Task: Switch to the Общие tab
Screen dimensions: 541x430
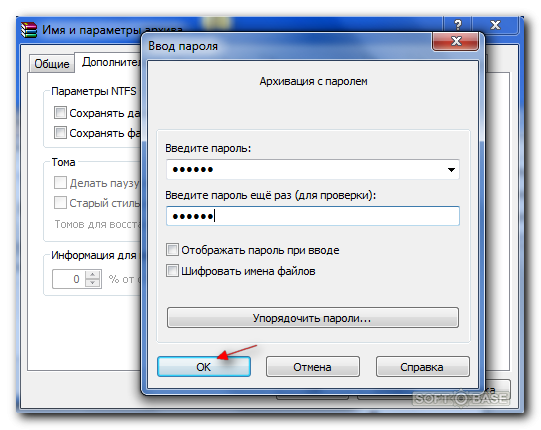Action: (51, 63)
